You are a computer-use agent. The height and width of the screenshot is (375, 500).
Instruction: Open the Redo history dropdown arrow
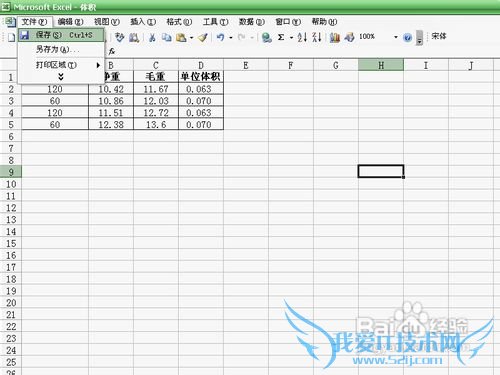pyautogui.click(x=252, y=37)
